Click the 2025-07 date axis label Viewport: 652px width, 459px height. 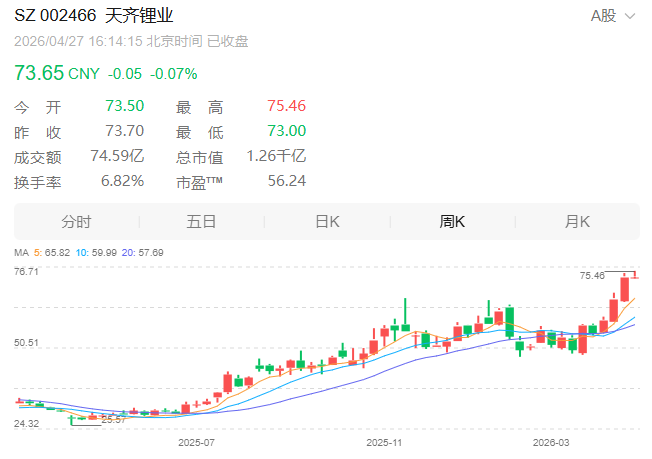pos(196,443)
